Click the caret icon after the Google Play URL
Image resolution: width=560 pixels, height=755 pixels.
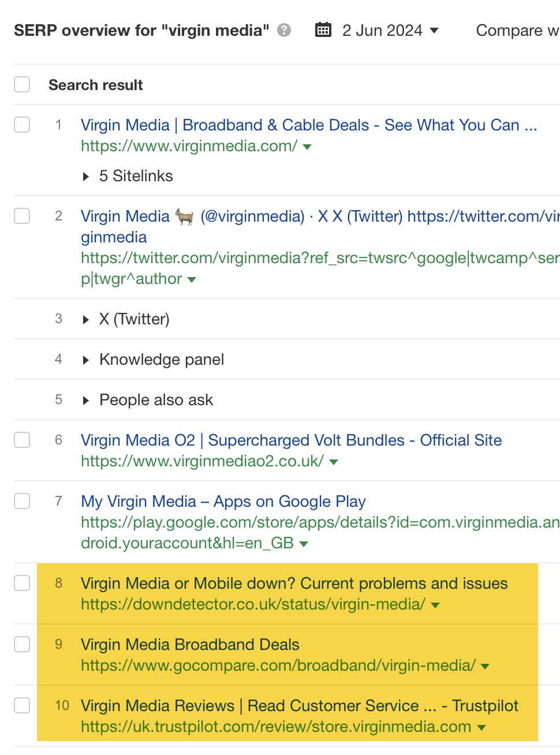pyautogui.click(x=304, y=544)
